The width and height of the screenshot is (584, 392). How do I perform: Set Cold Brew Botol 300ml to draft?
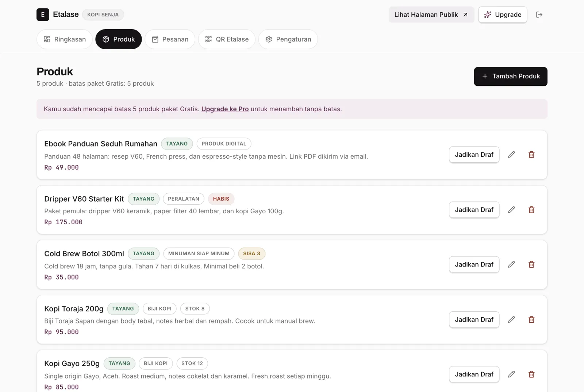coord(474,264)
